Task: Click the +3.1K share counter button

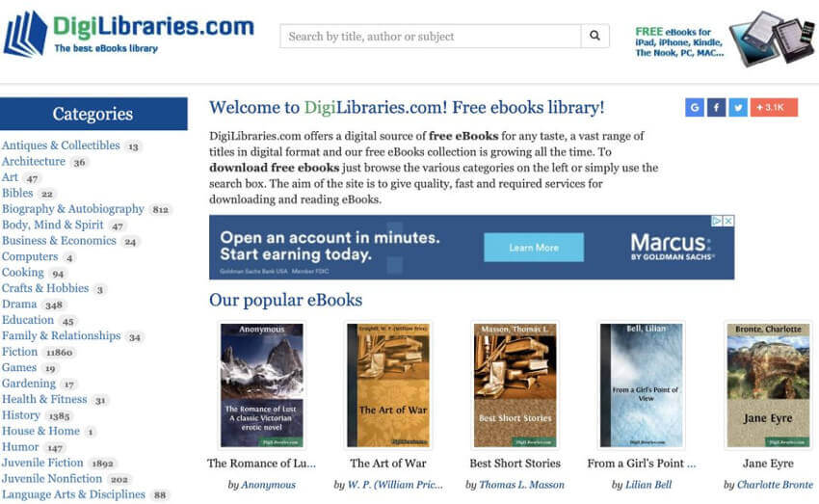Action: point(774,108)
